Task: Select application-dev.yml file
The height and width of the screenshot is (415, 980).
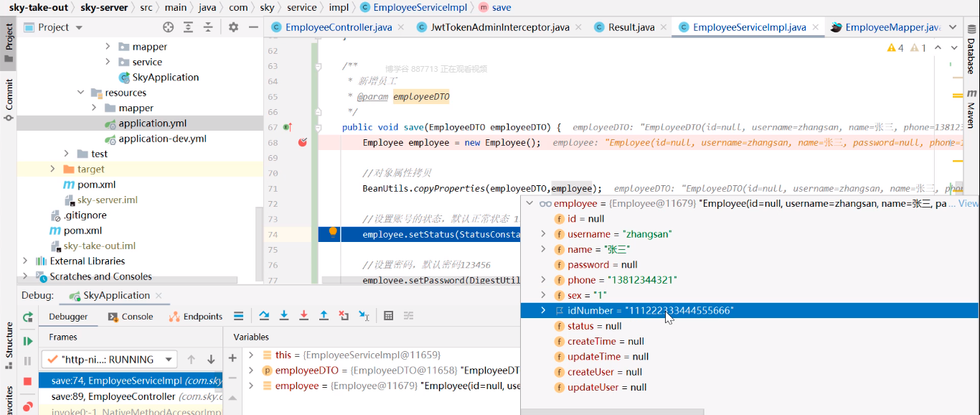Action: [162, 139]
